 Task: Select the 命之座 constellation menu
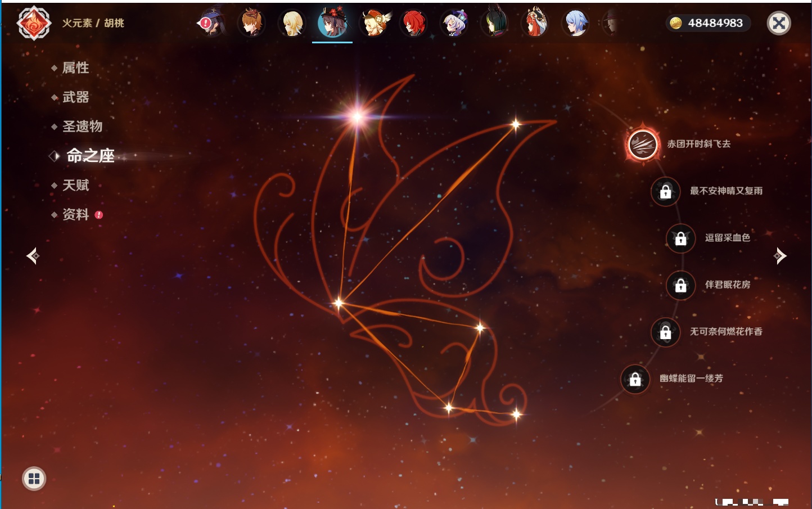tap(90, 156)
